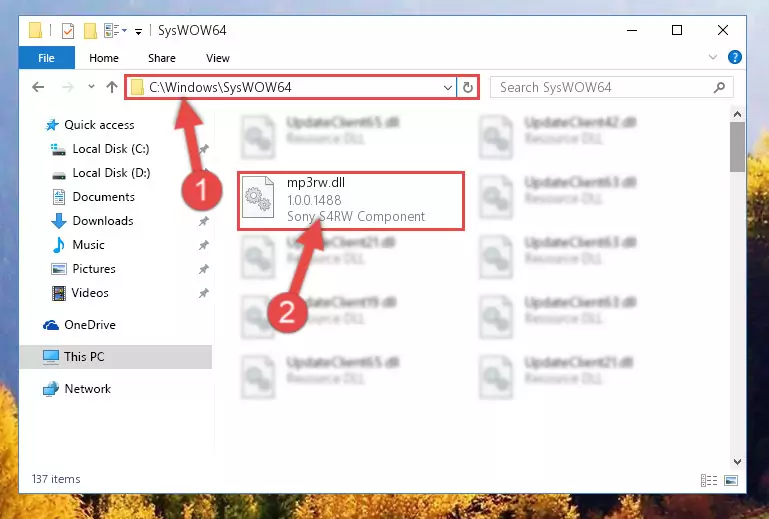Click the mp3rw.dll file name
Image resolution: width=769 pixels, height=519 pixels.
click(x=316, y=182)
